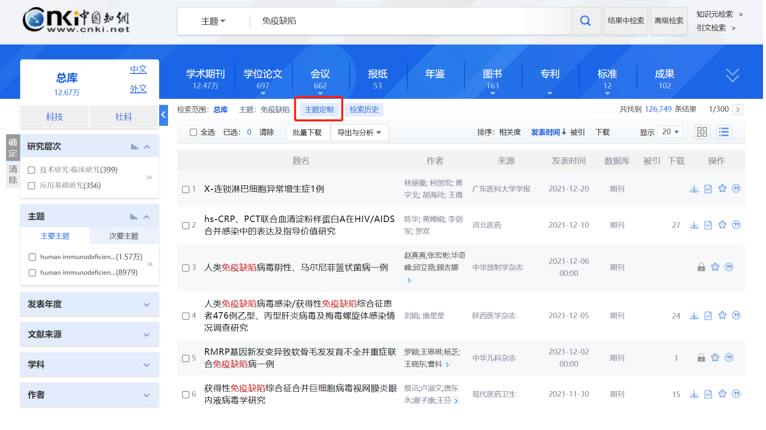Click the HTML read icon for result 6
This screenshot has height=430, width=766.
[x=708, y=394]
